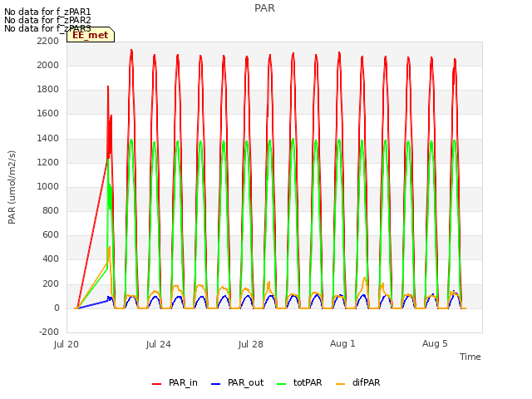The height and width of the screenshot is (399, 532).
Task: Click the 1800 y-axis tick label
Action: point(48,90)
